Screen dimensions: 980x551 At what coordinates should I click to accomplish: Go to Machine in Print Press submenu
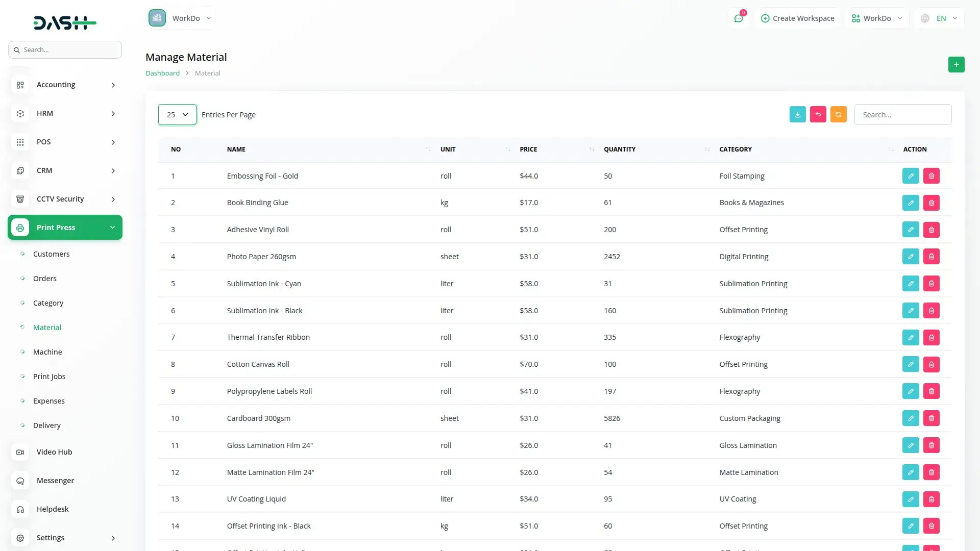pos(47,352)
